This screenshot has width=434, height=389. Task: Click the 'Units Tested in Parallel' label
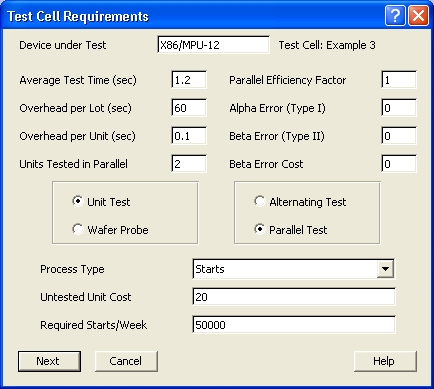[73, 164]
